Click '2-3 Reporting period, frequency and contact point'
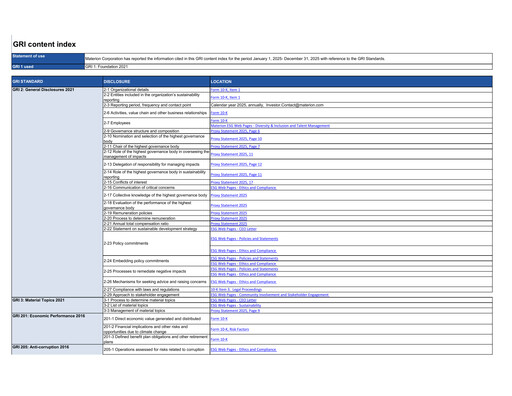512x396 pixels. [156, 105]
